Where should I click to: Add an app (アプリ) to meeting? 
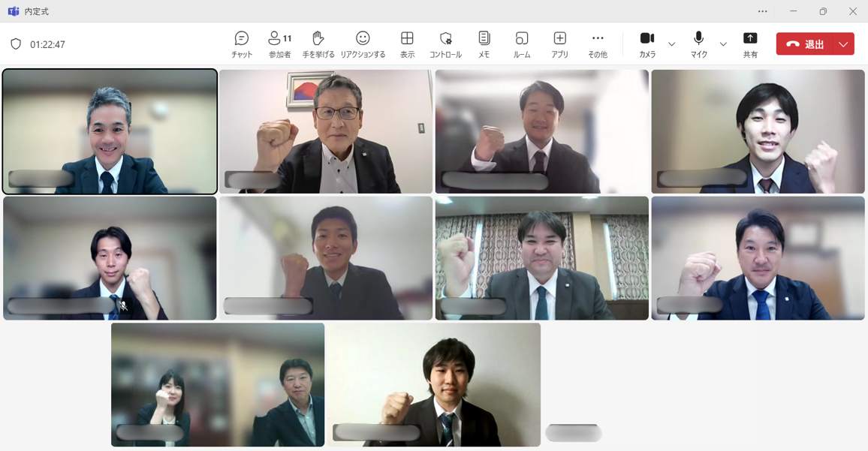coord(559,44)
